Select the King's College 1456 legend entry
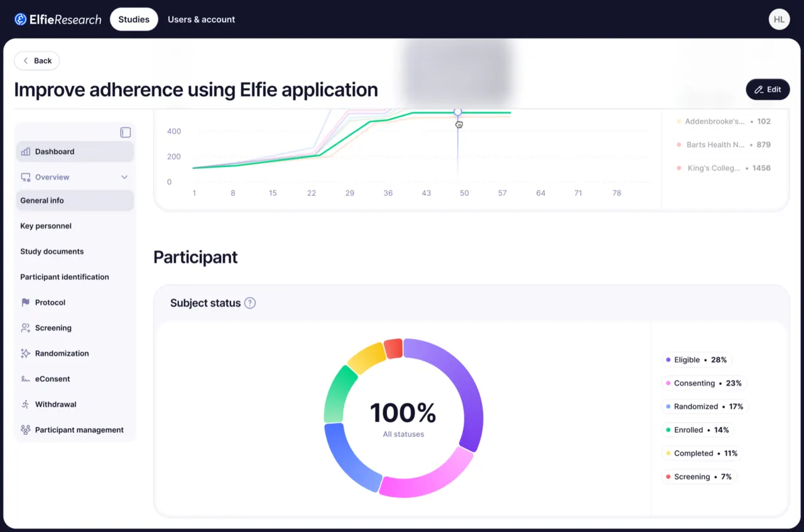The image size is (804, 532). [x=724, y=168]
